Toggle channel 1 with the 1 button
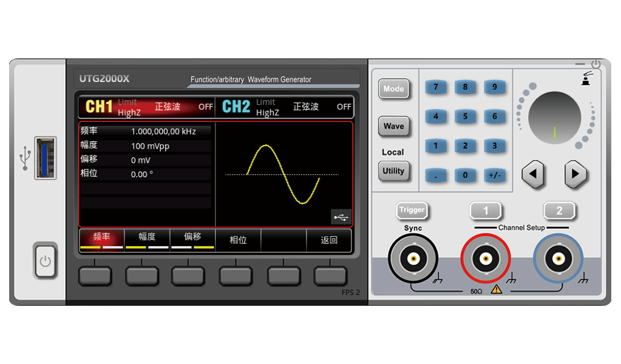This screenshot has width=621, height=364. coord(486,211)
